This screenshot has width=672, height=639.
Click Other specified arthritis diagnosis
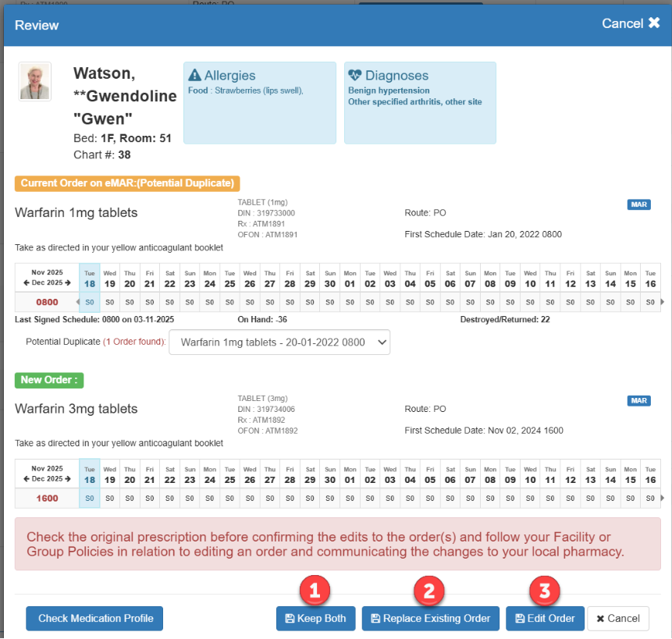415,102
